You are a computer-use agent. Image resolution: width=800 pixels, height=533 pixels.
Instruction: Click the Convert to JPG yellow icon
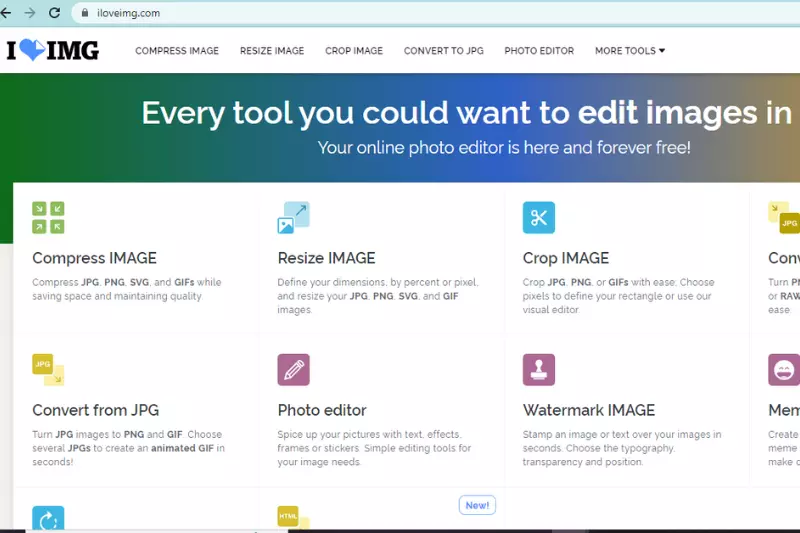click(x=784, y=217)
